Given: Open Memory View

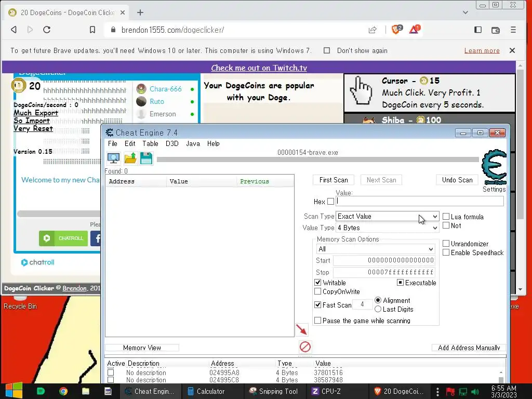Looking at the screenshot, I should (142, 348).
